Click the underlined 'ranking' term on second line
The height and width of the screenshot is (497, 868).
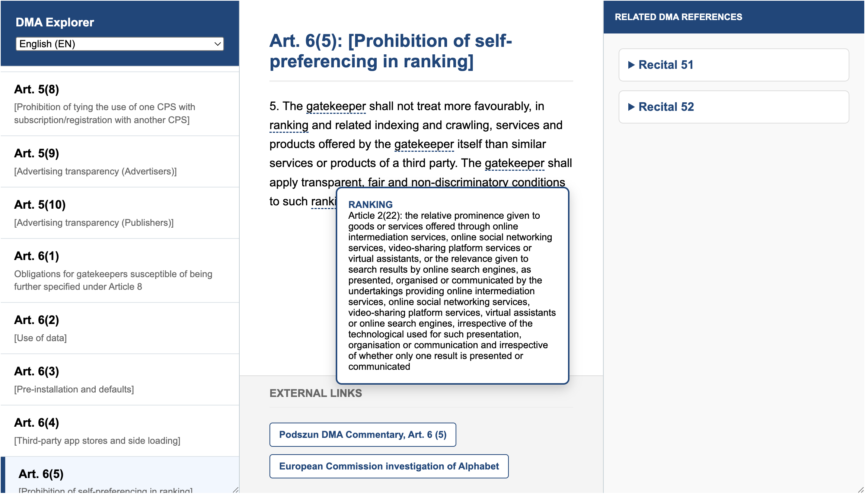point(289,125)
